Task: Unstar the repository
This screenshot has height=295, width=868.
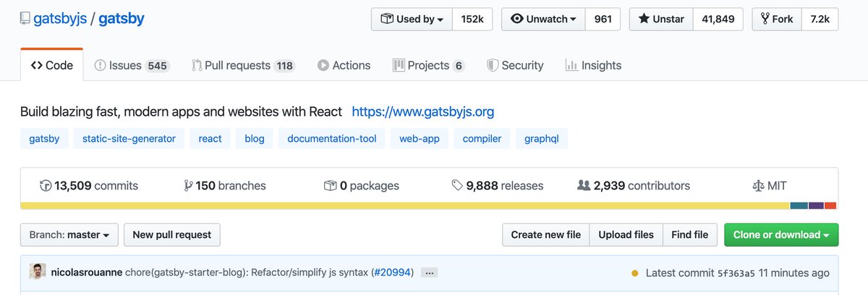Action: pos(661,20)
